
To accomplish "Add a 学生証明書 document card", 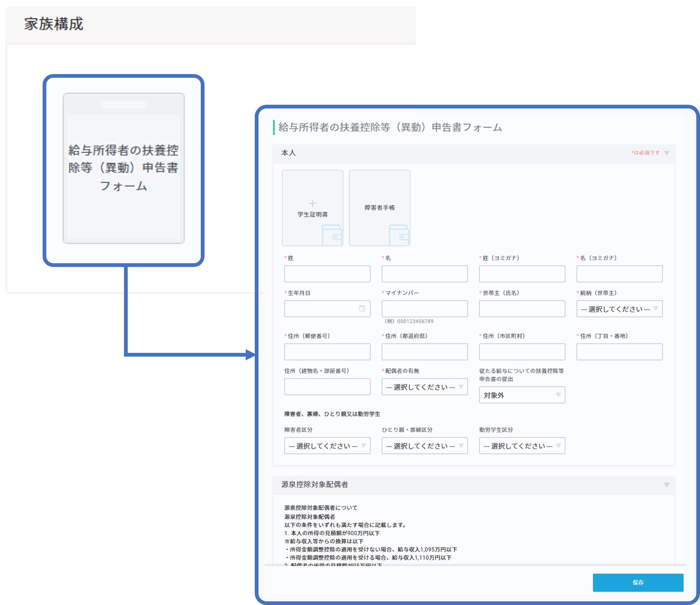I will (312, 208).
